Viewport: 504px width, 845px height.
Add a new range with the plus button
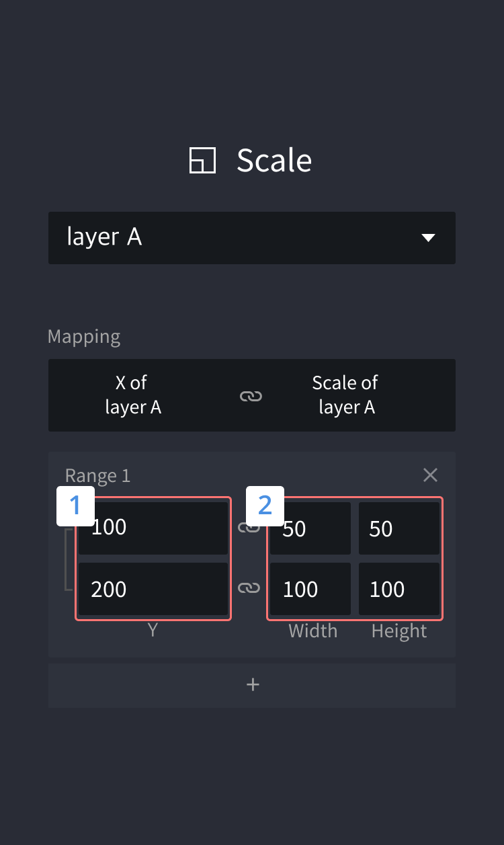click(x=252, y=685)
